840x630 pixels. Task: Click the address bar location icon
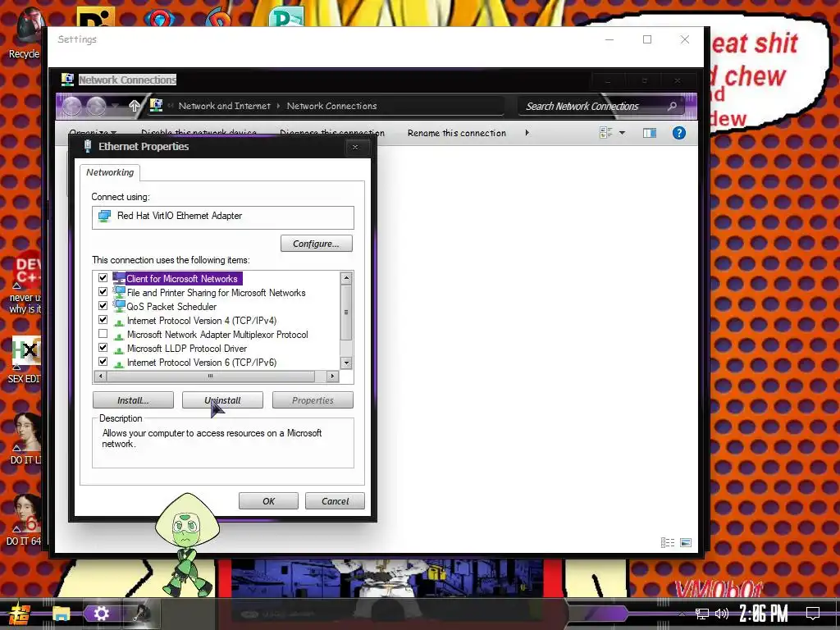[x=156, y=106]
